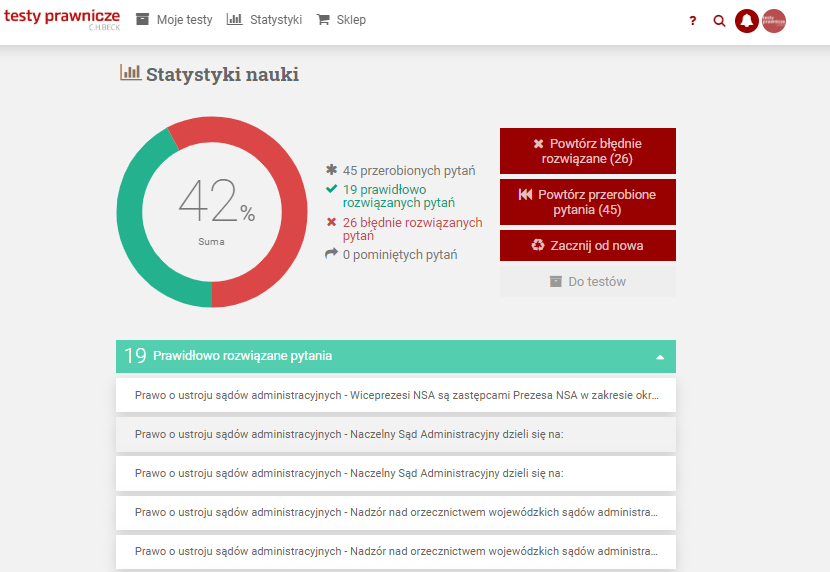Viewport: 830px width, 572px height.
Task: Select the text 45 przerobionych pytań
Action: pos(409,170)
